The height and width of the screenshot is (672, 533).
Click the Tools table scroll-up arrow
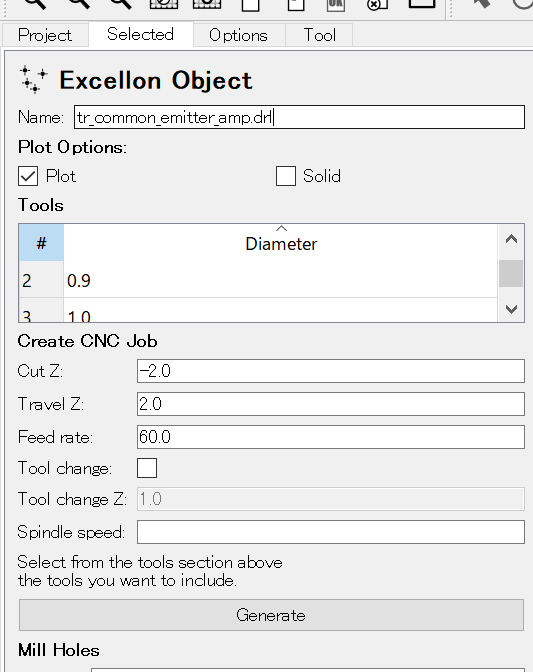511,239
